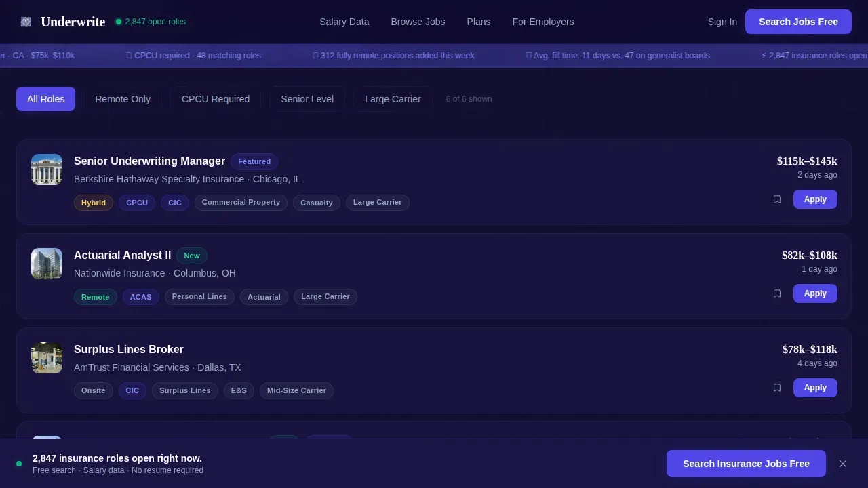Screen dimensions: 868x488
Task: Filter by Remote Only
Action: [123, 99]
